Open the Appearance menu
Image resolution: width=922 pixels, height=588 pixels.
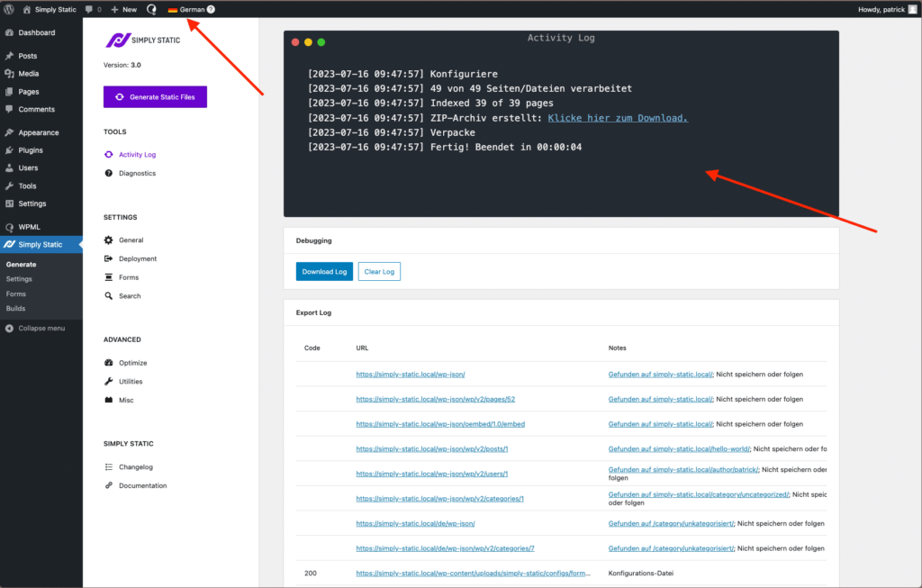coord(38,133)
